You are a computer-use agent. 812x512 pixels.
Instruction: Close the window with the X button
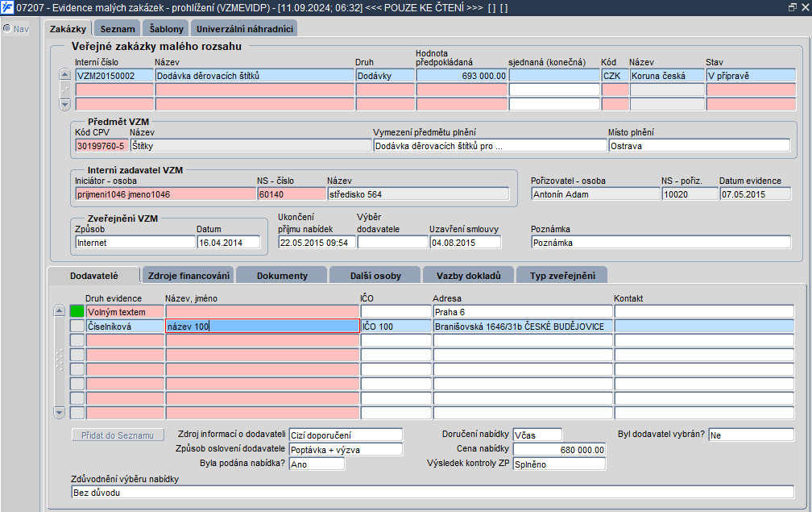(x=805, y=7)
